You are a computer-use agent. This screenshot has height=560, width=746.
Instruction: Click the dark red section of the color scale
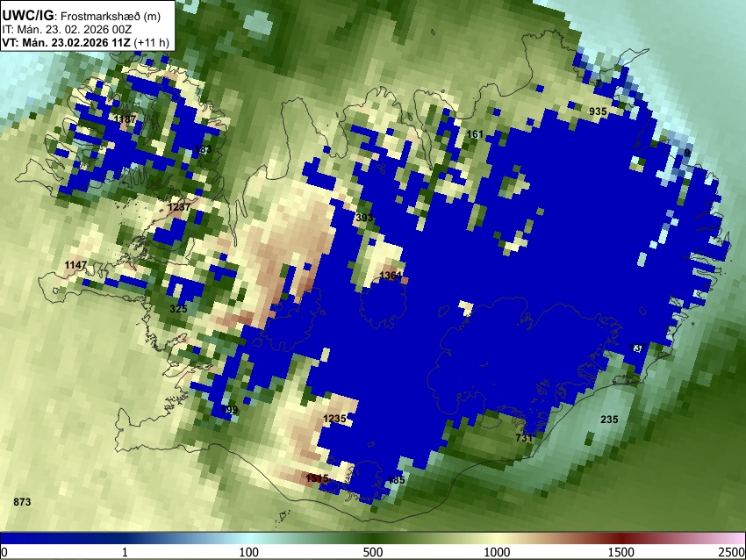pyautogui.click(x=620, y=538)
